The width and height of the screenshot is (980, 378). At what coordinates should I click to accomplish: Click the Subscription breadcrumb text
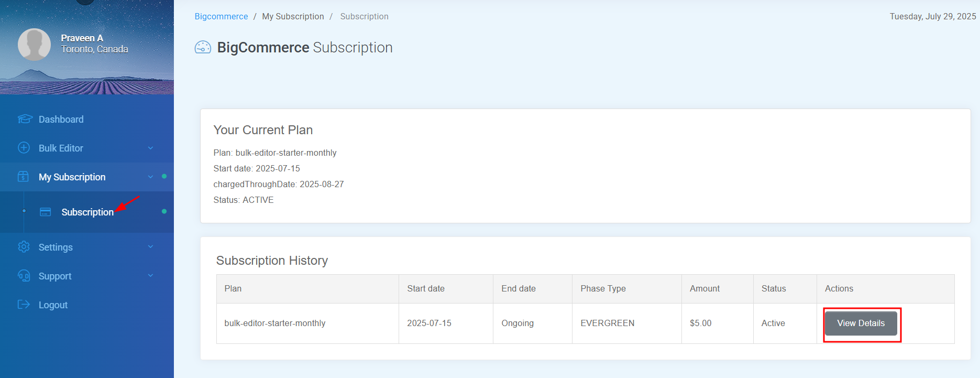coord(364,16)
